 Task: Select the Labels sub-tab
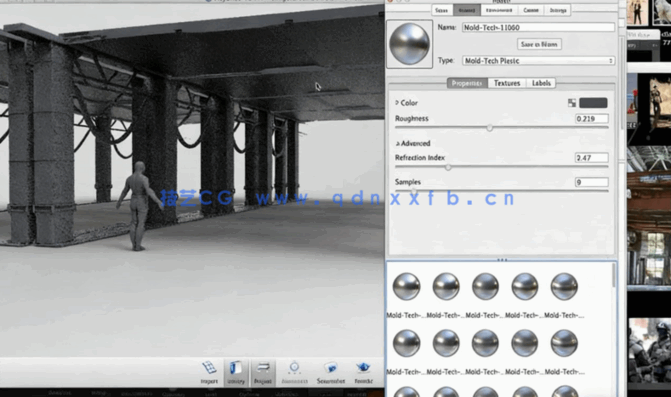point(541,83)
